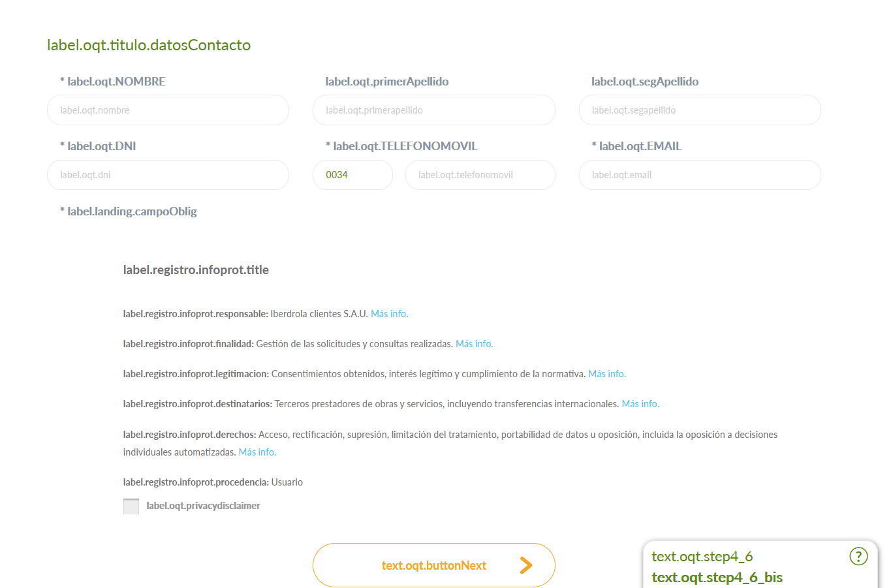Click the text.oqt.step4_6_bis text
891x588 pixels.
point(717,578)
